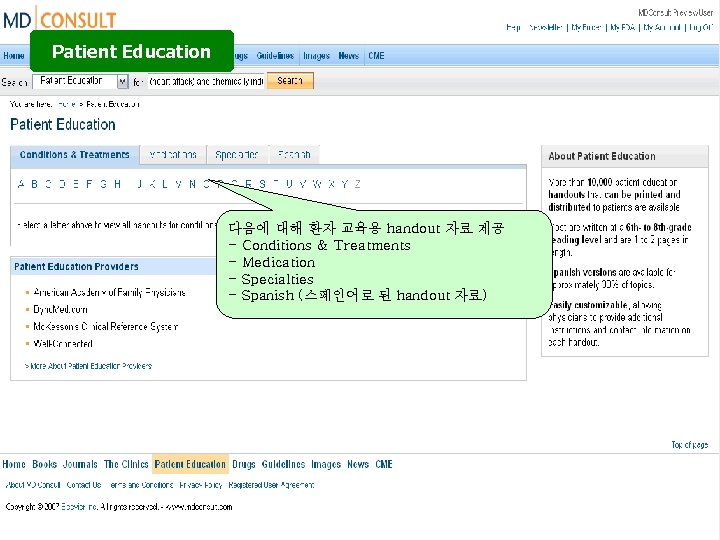The width and height of the screenshot is (720, 540).
Task: Choose letter U in the alphabet index
Action: coord(289,185)
